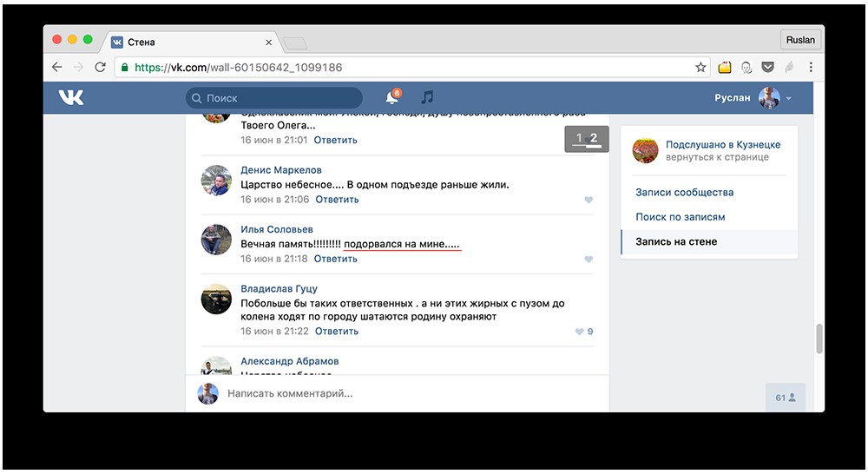This screenshot has width=868, height=474.
Task: Click the VK logo in the header
Action: (x=71, y=98)
